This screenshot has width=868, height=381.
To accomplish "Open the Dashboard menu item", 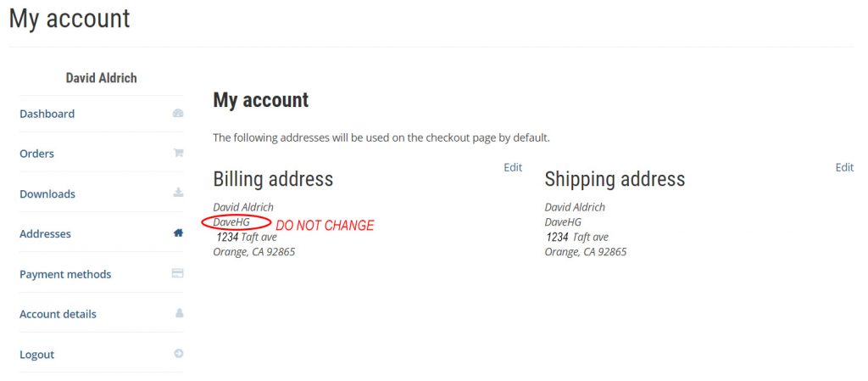I will point(47,114).
